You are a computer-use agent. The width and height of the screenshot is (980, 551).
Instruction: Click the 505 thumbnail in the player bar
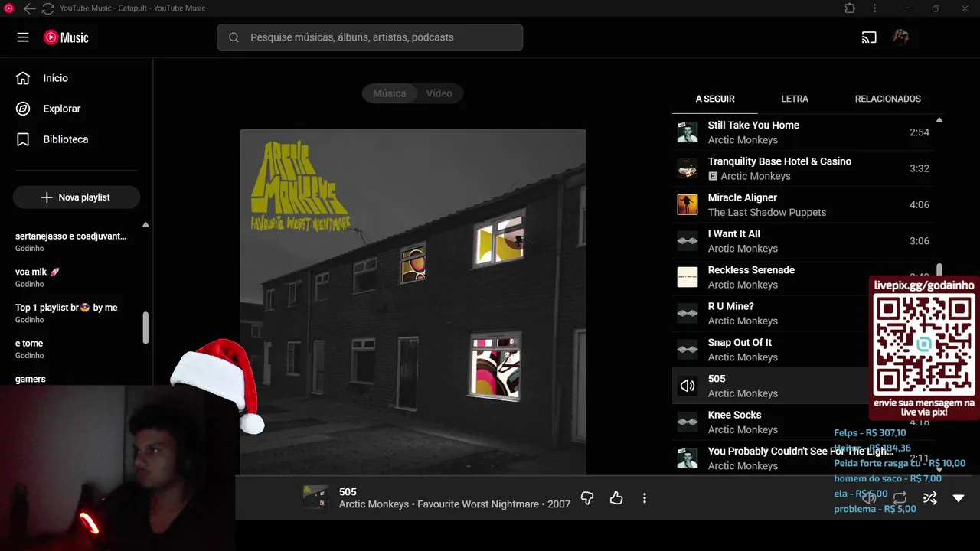[315, 497]
